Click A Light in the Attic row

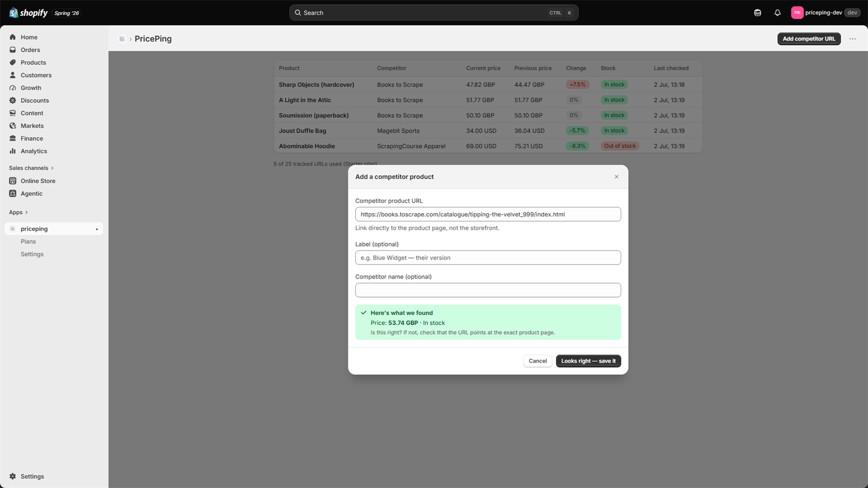pyautogui.click(x=488, y=100)
